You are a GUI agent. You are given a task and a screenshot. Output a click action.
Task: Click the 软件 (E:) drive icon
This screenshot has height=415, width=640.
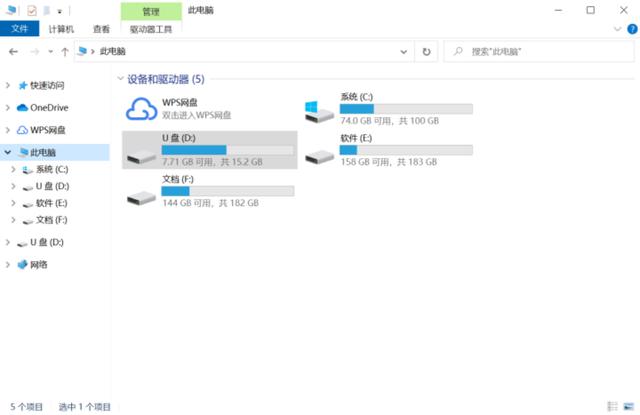pyautogui.click(x=319, y=153)
